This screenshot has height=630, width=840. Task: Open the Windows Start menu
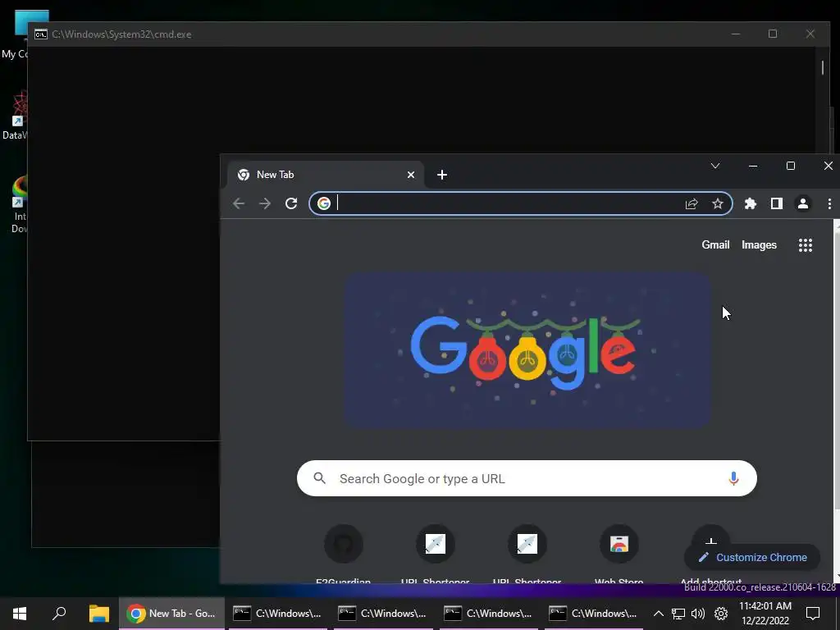point(20,614)
